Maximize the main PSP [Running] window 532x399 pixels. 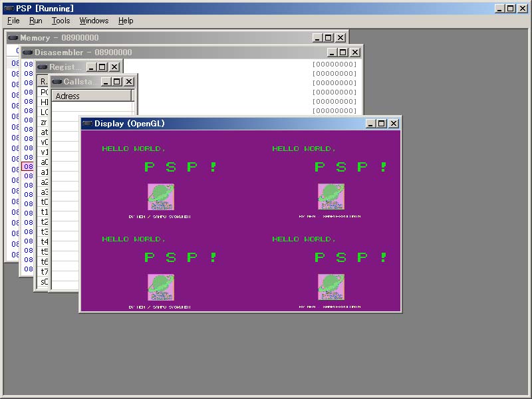(510, 9)
